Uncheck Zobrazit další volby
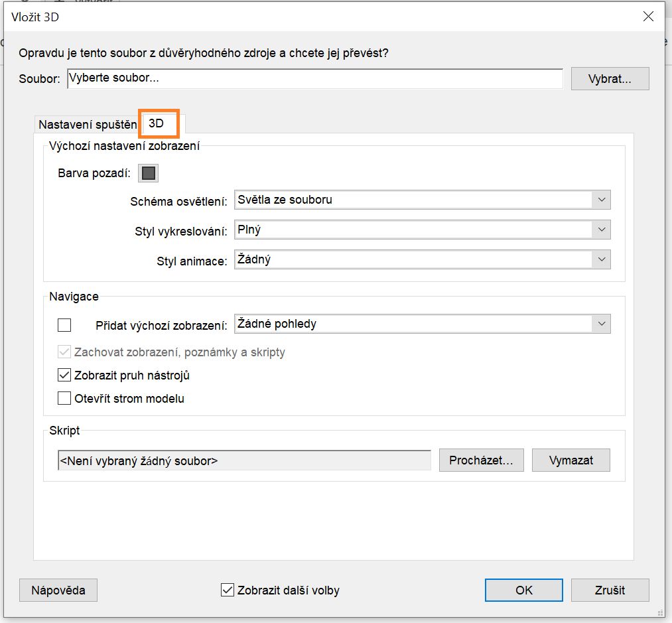Image resolution: width=672 pixels, height=623 pixels. click(228, 589)
